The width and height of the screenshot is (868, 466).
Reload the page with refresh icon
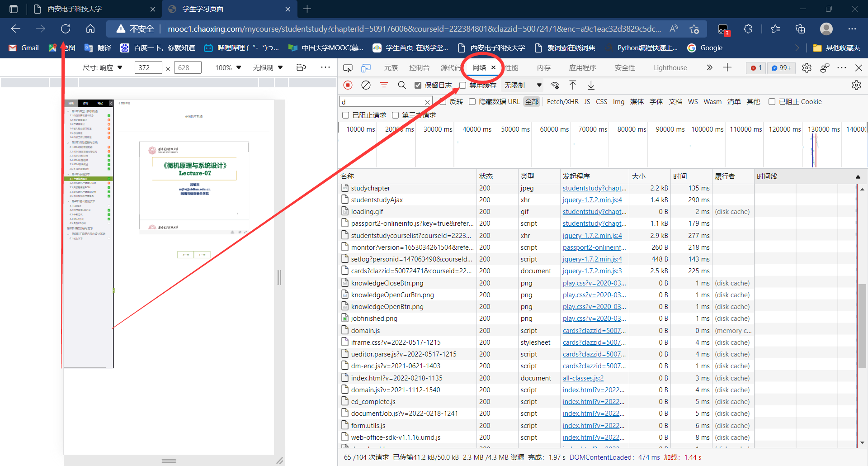(66, 29)
